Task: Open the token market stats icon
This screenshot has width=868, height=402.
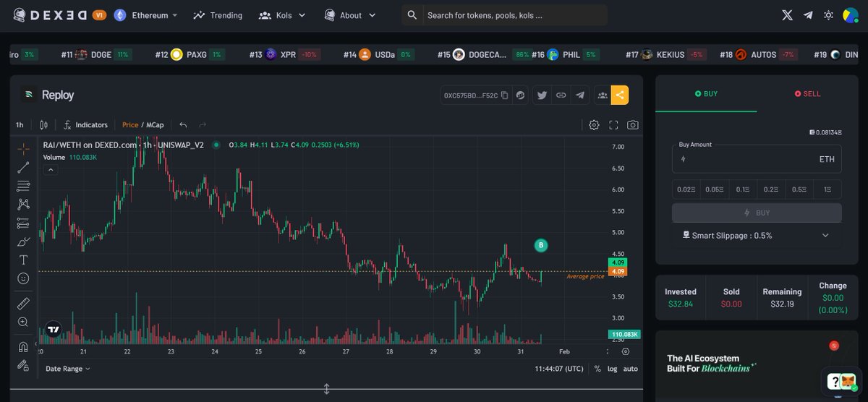Action: [520, 95]
